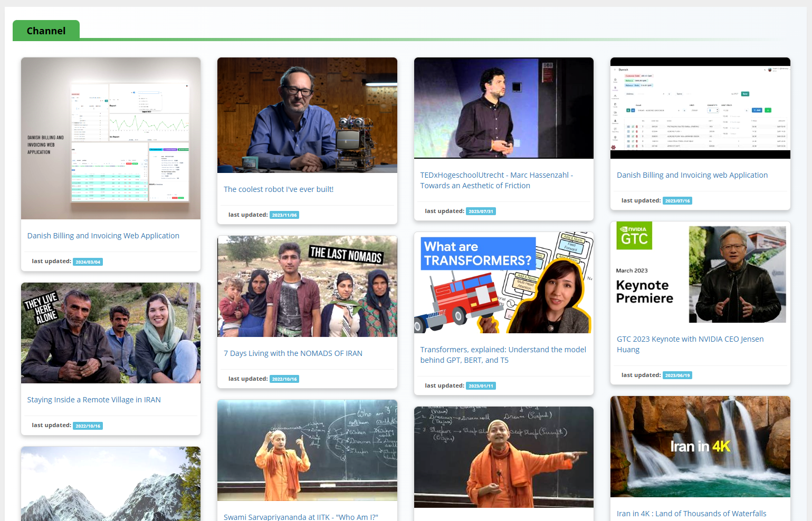
Task: Click the billing app table screenshot thumbnail
Action: pos(700,108)
